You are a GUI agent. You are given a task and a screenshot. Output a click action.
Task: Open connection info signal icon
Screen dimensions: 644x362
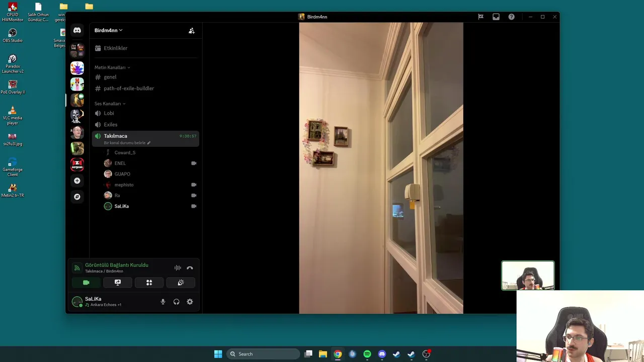[77, 268]
